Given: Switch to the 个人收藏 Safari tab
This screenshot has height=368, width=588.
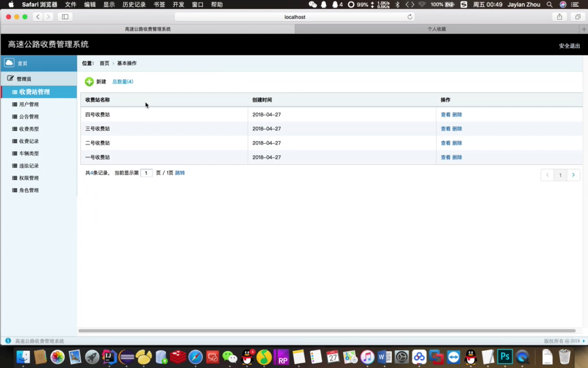Looking at the screenshot, I should (437, 29).
